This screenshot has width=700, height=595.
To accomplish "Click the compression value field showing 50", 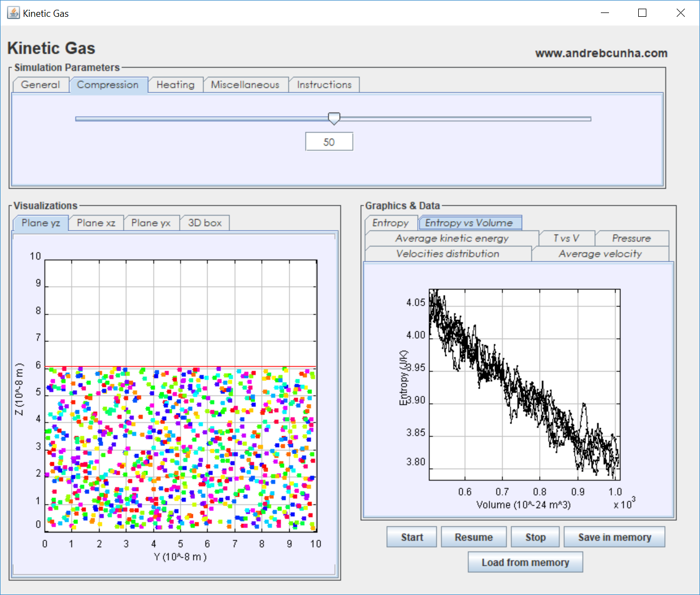I will tap(329, 142).
